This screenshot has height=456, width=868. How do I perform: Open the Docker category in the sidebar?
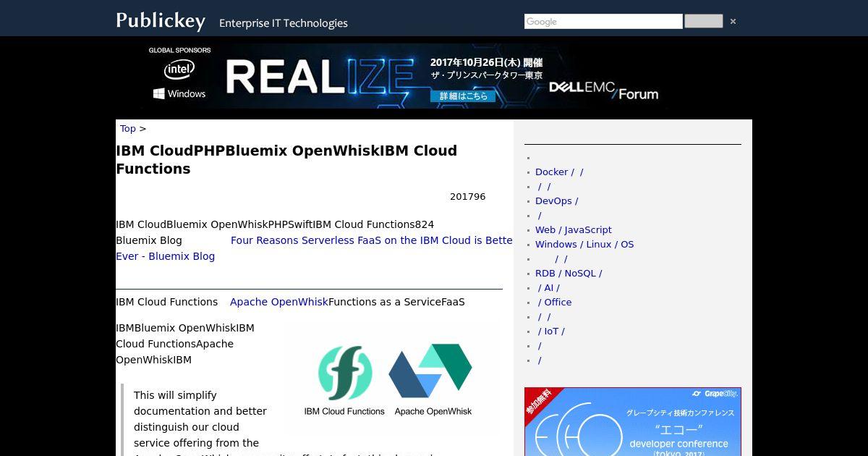pyautogui.click(x=559, y=172)
